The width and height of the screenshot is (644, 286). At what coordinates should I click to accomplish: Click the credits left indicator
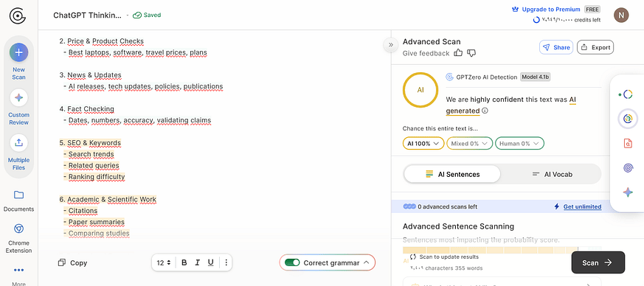[x=567, y=20]
